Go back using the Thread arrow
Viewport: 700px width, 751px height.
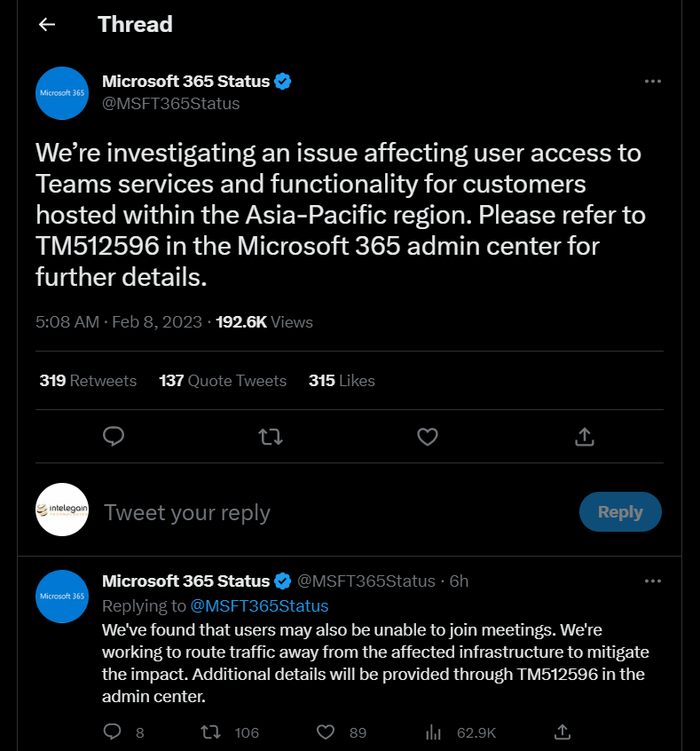(47, 25)
